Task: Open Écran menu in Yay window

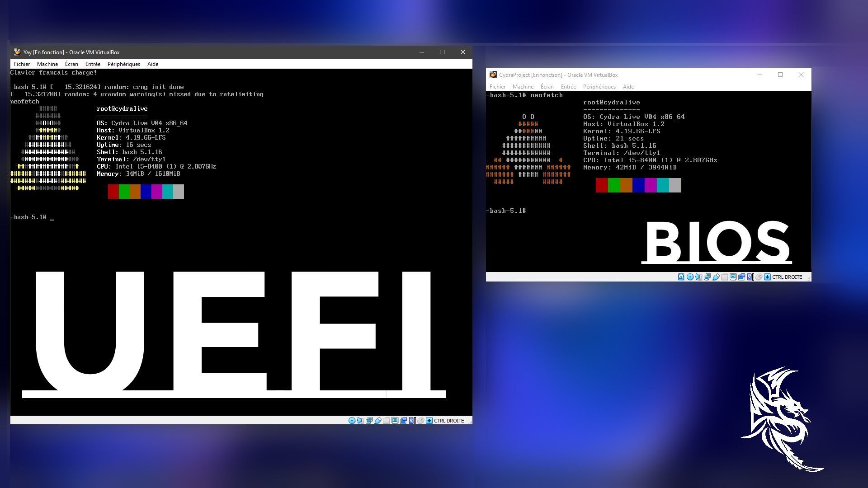Action: pos(71,64)
